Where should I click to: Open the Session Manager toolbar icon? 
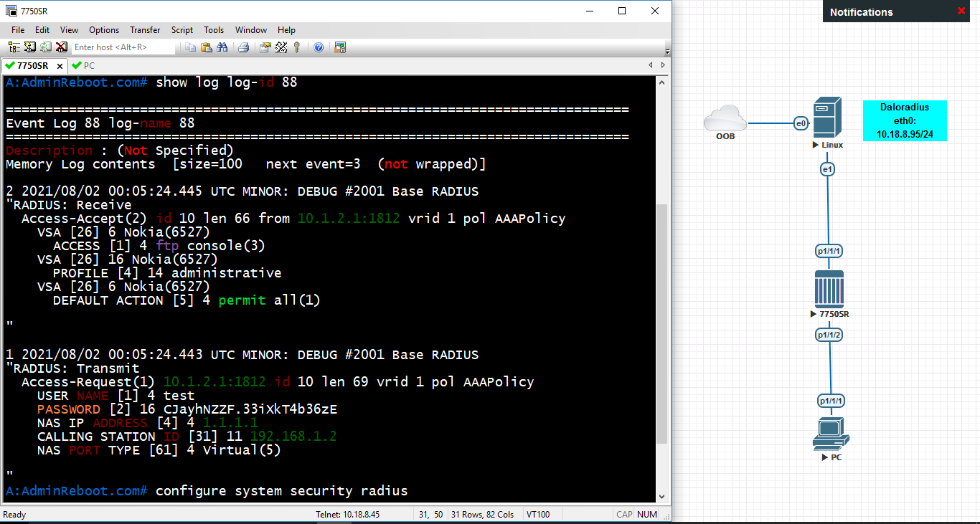pyautogui.click(x=14, y=47)
